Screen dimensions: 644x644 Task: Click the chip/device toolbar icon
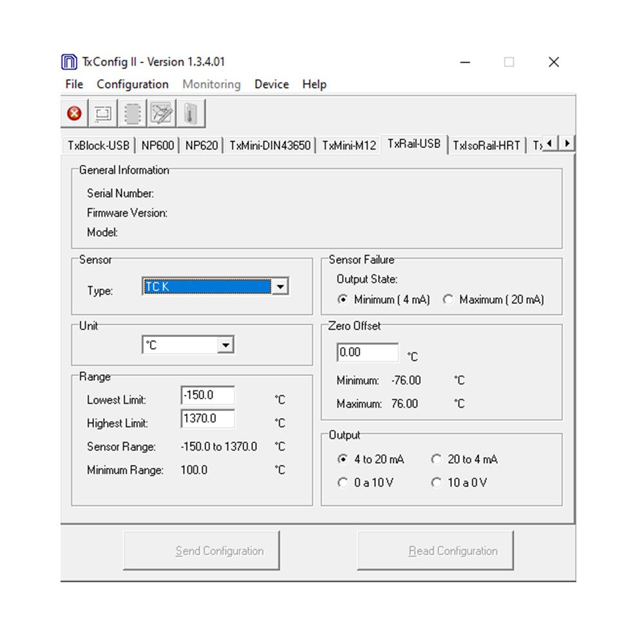coord(132,112)
